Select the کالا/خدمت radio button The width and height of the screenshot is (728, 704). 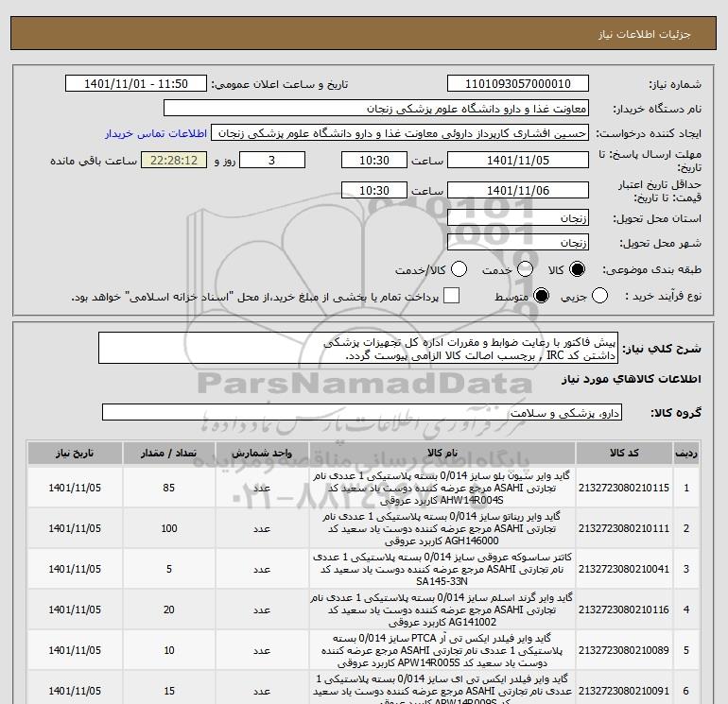pyautogui.click(x=459, y=269)
